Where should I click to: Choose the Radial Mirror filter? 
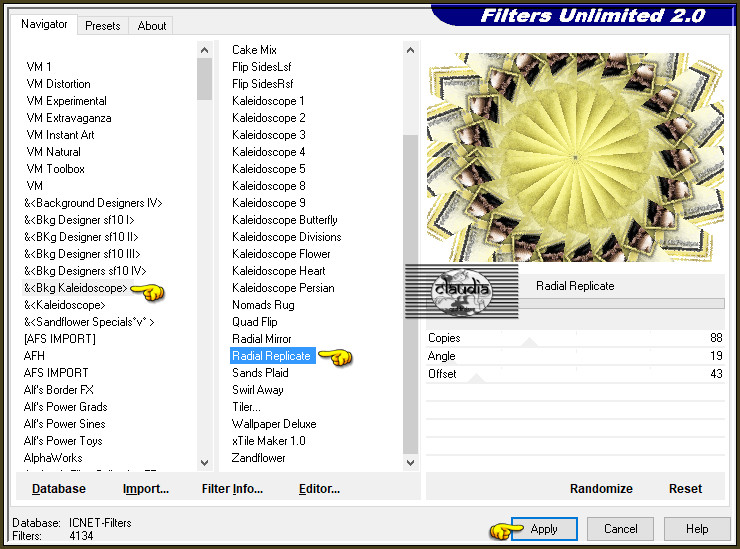[x=261, y=339]
